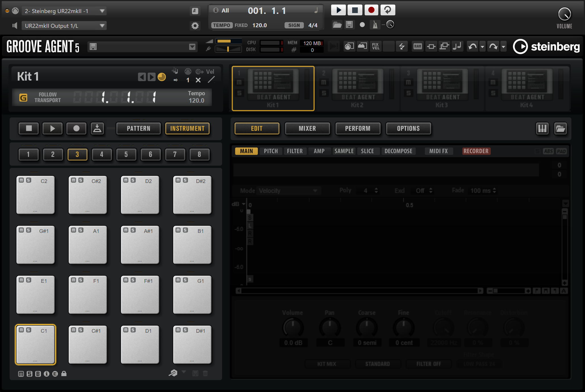Switch to the FILTER tab
Viewport: 585px width, 392px height.
[x=295, y=151]
